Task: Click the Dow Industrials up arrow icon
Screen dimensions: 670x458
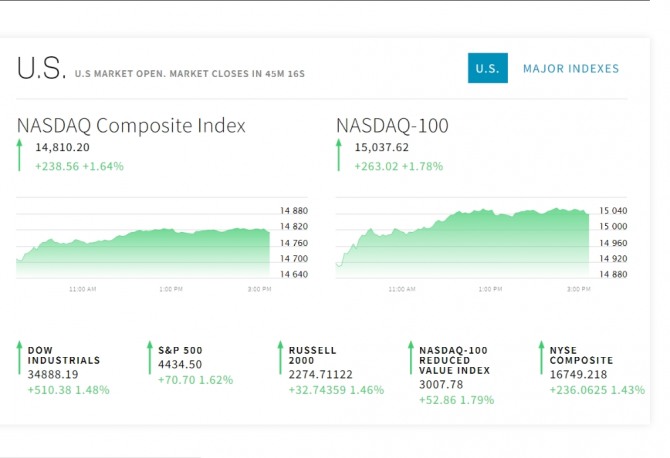Action: coord(19,358)
